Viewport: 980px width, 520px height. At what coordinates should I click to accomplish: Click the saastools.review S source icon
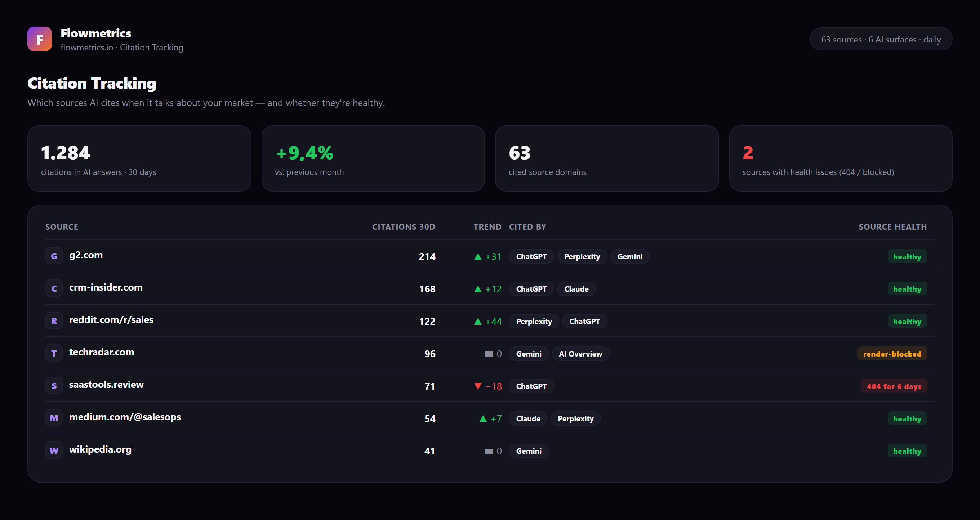[x=54, y=386]
